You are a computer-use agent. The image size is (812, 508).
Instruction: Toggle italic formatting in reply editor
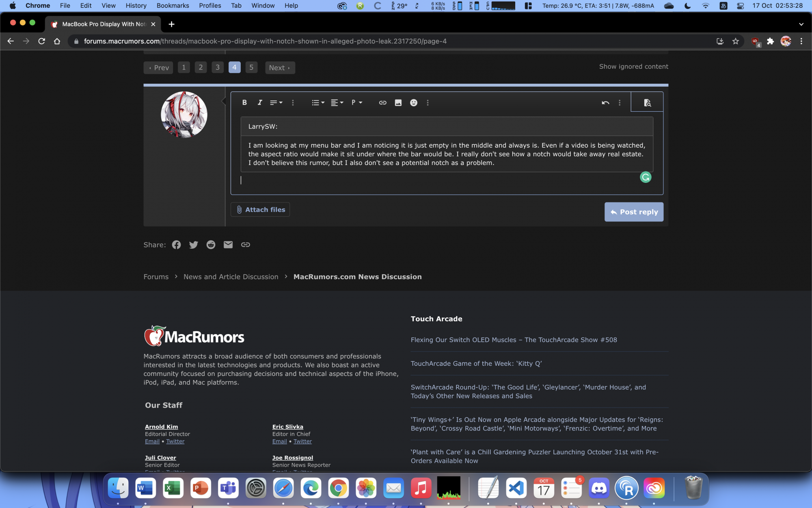click(x=260, y=103)
